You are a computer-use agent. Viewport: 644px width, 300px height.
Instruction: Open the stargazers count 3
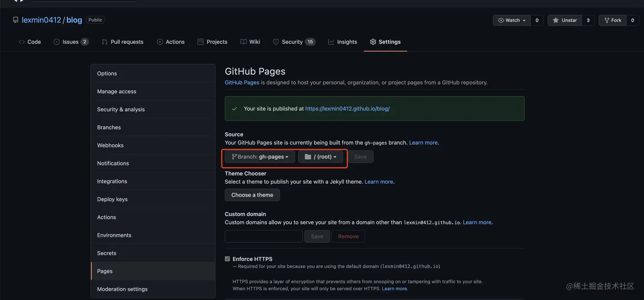pos(588,20)
